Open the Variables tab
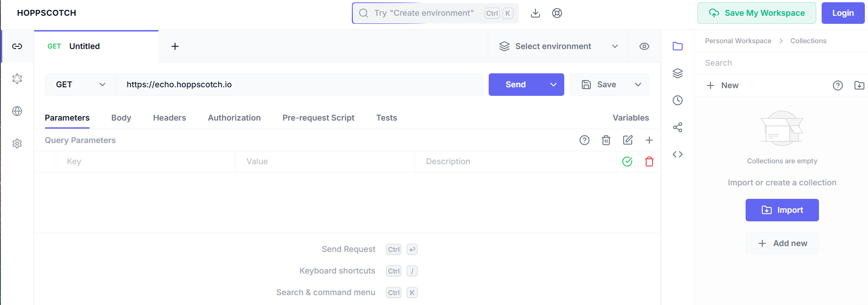Image resolution: width=868 pixels, height=305 pixels. point(631,118)
